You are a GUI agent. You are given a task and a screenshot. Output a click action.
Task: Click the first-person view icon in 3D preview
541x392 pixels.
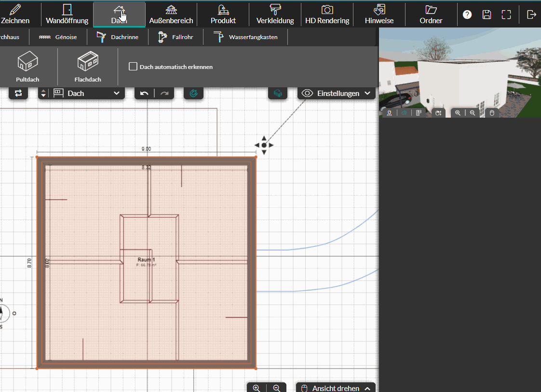(x=390, y=113)
